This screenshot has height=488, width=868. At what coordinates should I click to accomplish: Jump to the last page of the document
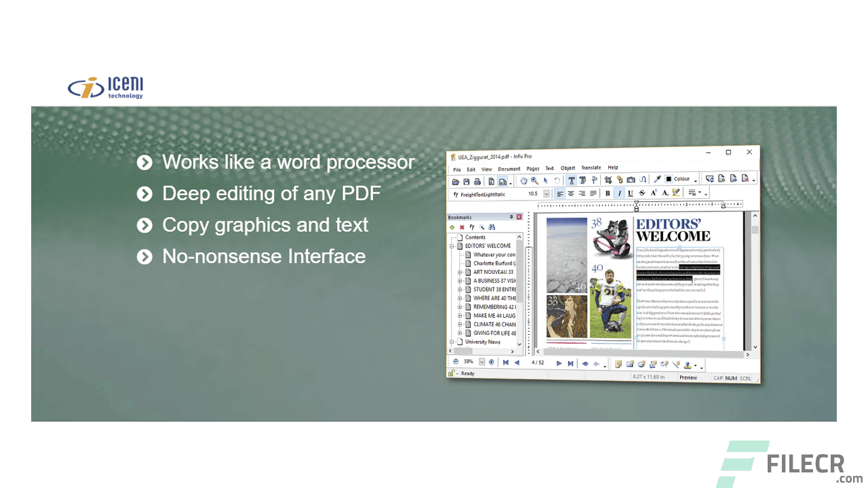point(570,361)
